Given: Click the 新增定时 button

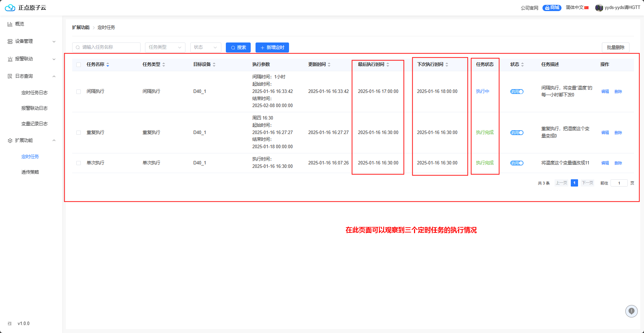Looking at the screenshot, I should pyautogui.click(x=272, y=47).
